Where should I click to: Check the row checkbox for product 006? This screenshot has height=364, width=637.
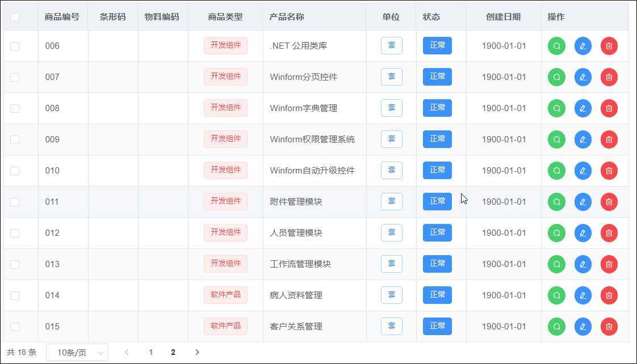15,45
